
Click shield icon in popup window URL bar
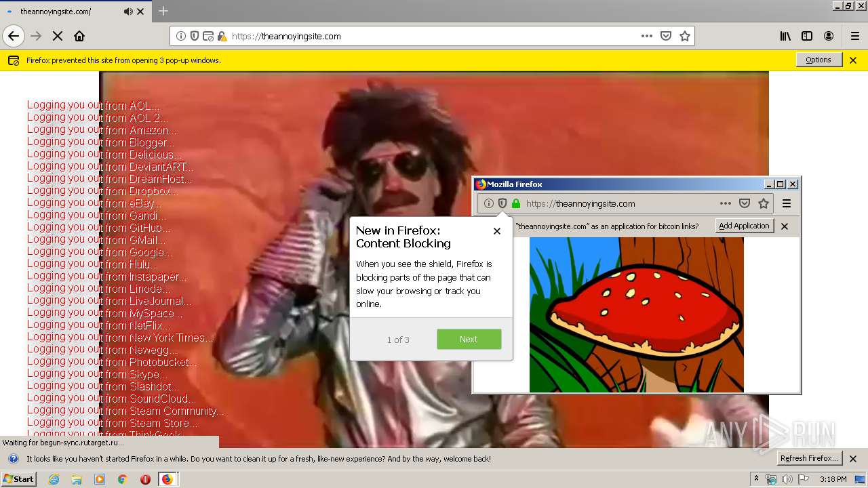point(502,203)
